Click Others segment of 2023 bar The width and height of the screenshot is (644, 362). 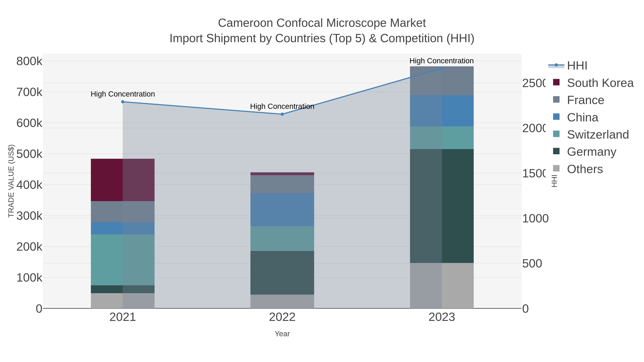[x=442, y=285]
